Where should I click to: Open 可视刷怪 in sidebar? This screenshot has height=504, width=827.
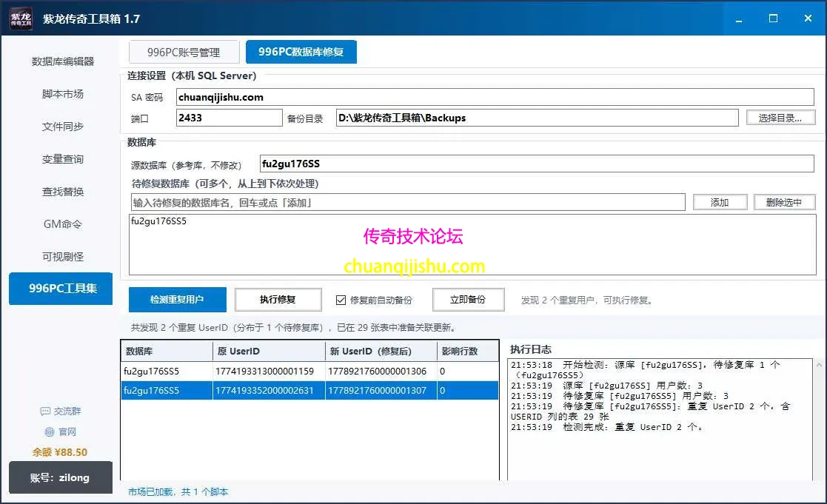(63, 257)
